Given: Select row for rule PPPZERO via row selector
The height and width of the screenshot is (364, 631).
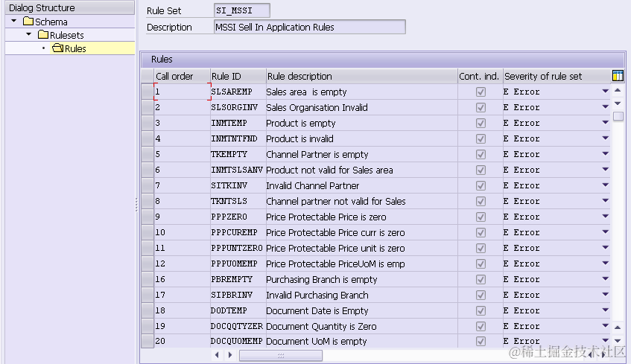Looking at the screenshot, I should coord(148,217).
